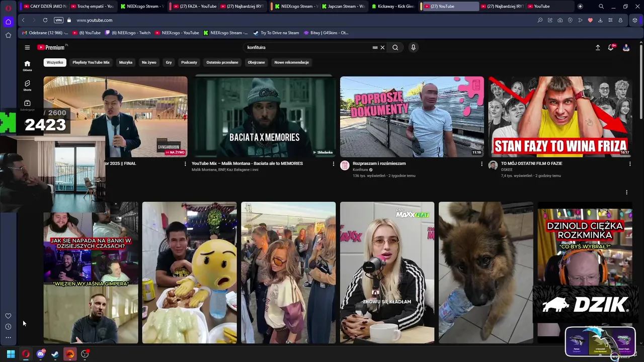Image resolution: width=644 pixels, height=362 pixels.
Task: Select 'Nowe rekomendacje' chip
Action: click(x=292, y=62)
